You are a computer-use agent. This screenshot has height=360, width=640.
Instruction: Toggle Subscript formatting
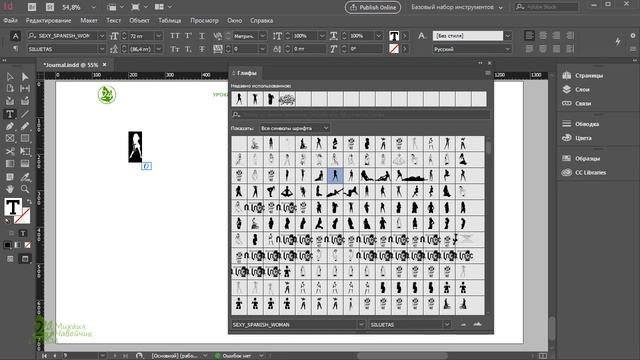pos(188,49)
